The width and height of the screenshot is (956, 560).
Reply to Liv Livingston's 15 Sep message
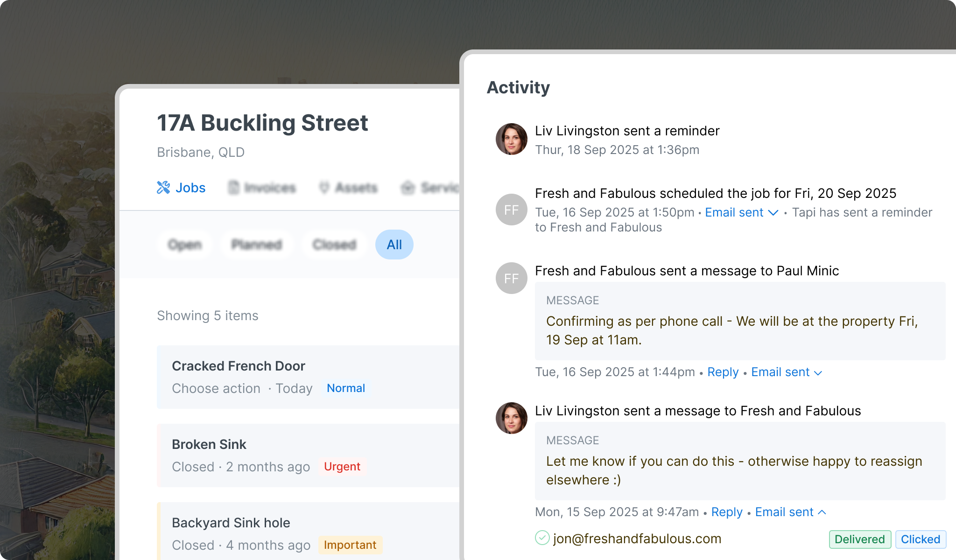pos(727,512)
